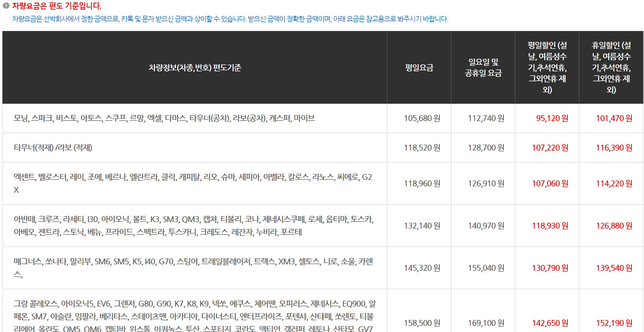Click the 132,140 원 weekday fare
Viewport: 644px width, 332px height.
tap(422, 226)
